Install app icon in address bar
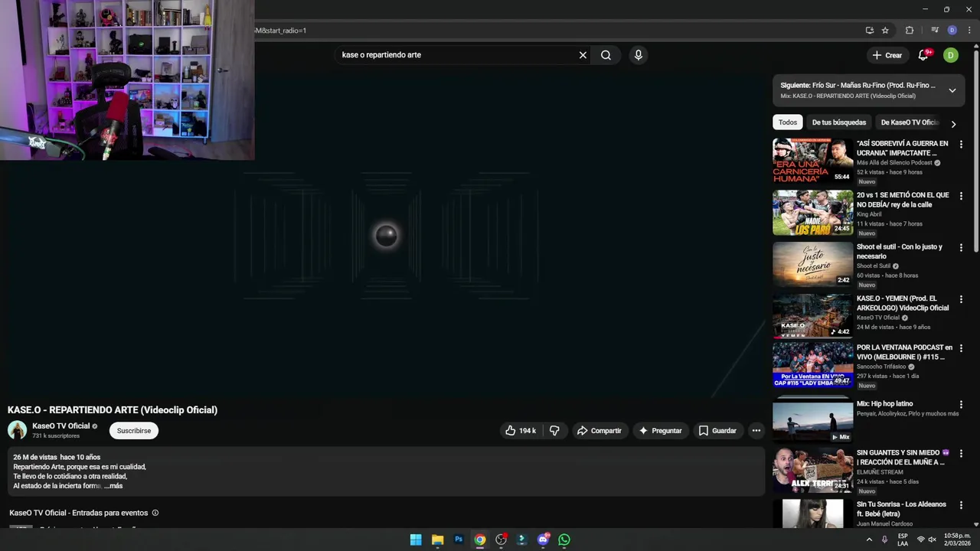Screen dimensions: 980x551 point(869,31)
